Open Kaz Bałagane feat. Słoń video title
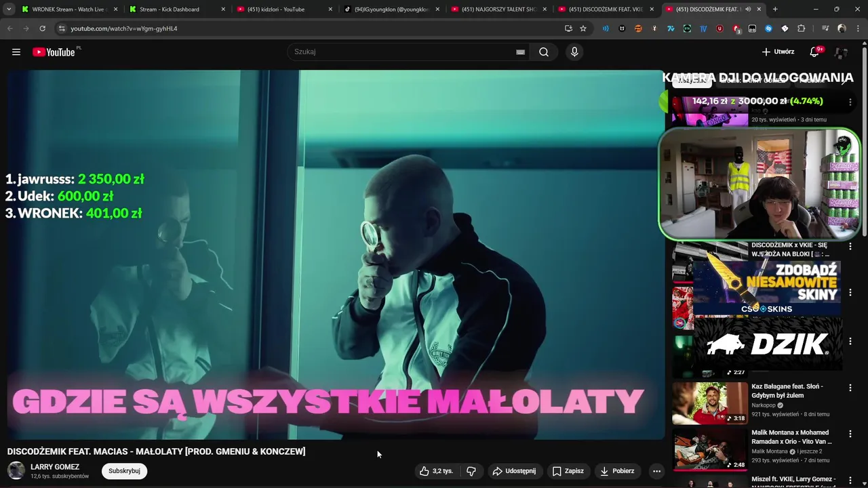 pos(787,391)
